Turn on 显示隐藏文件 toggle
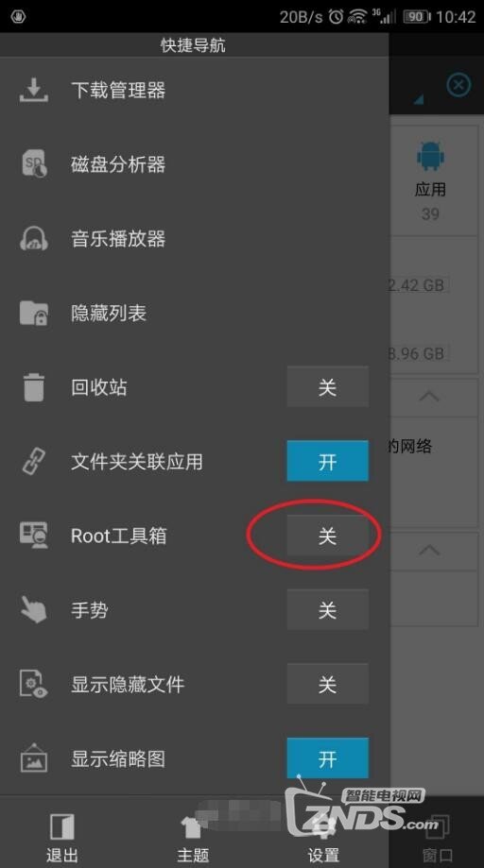 click(x=327, y=684)
